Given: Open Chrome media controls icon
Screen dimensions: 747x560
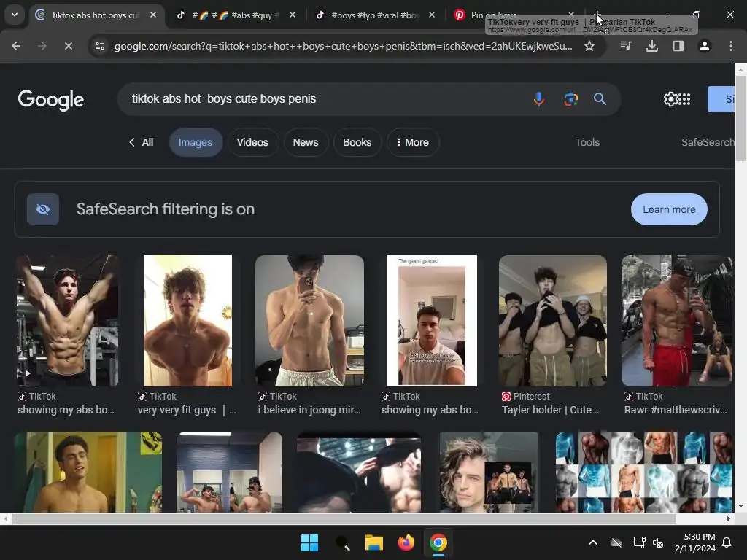Looking at the screenshot, I should tap(626, 46).
